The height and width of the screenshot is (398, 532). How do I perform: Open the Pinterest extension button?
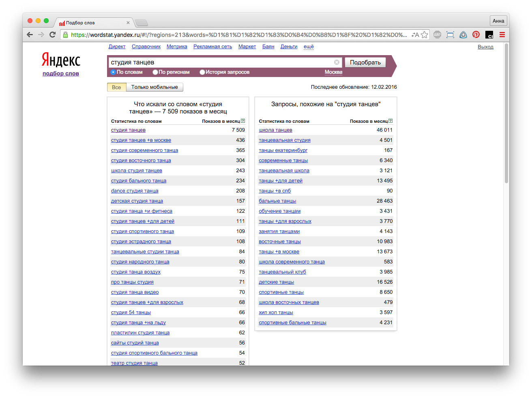click(476, 35)
